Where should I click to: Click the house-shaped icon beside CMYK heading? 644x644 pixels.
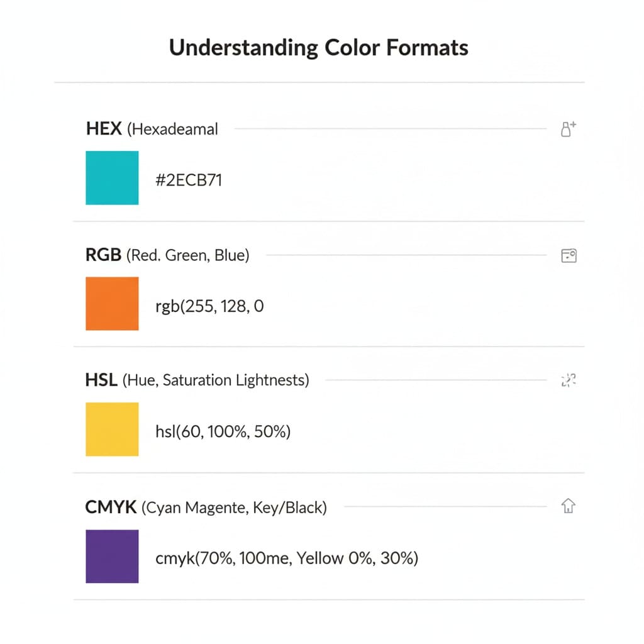point(569,506)
